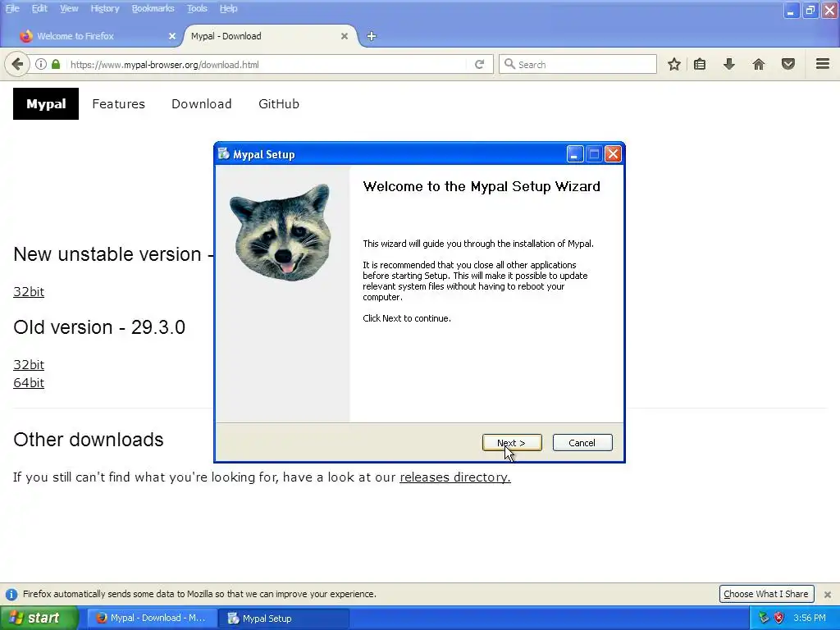Click the browser Back arrow button
This screenshot has height=630, width=840.
click(x=17, y=64)
